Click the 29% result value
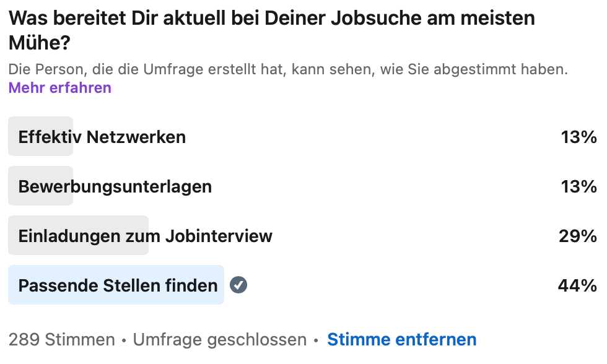607x364 pixels. tap(578, 236)
